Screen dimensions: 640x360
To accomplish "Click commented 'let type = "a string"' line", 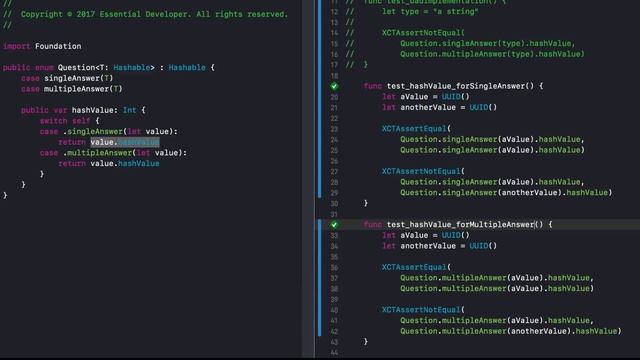I will (430, 11).
